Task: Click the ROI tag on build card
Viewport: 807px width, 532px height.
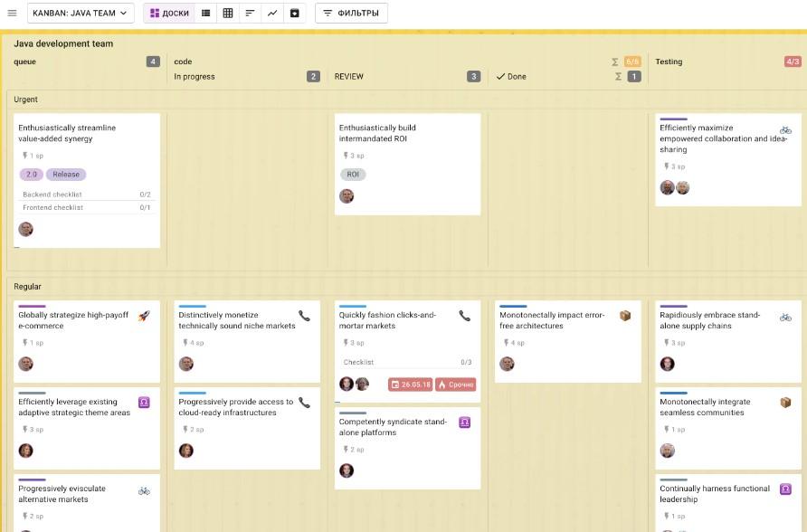Action: 353,175
